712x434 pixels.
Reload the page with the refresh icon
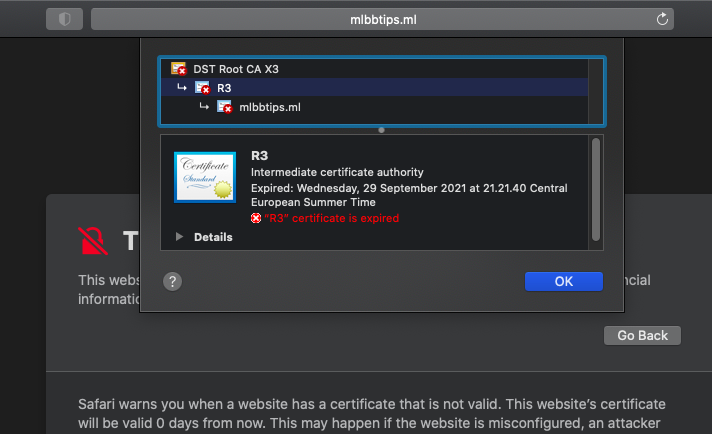pyautogui.click(x=662, y=19)
